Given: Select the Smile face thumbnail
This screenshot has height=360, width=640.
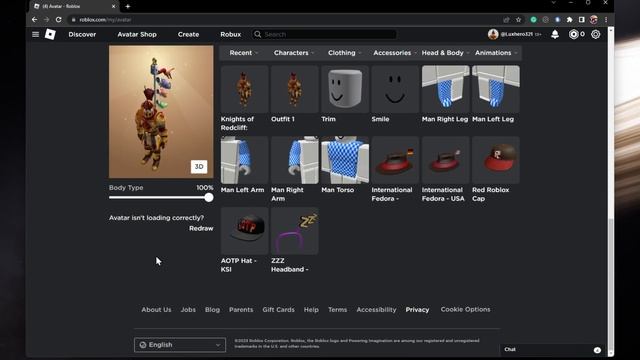Looking at the screenshot, I should pos(395,89).
